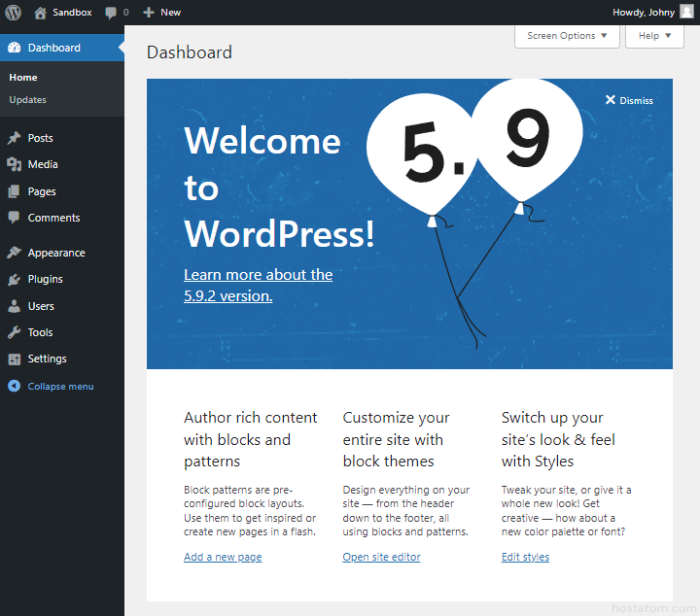The height and width of the screenshot is (616, 700).
Task: Open Settings in the sidebar
Action: click(x=47, y=359)
